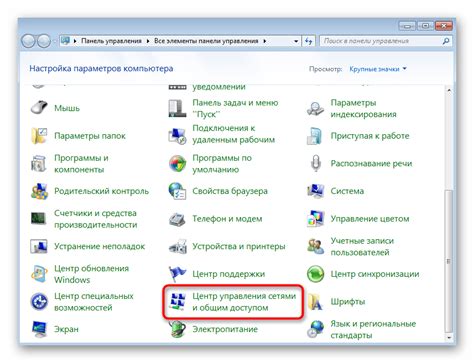Open the Система link text
The image size is (474, 363).
point(347,191)
